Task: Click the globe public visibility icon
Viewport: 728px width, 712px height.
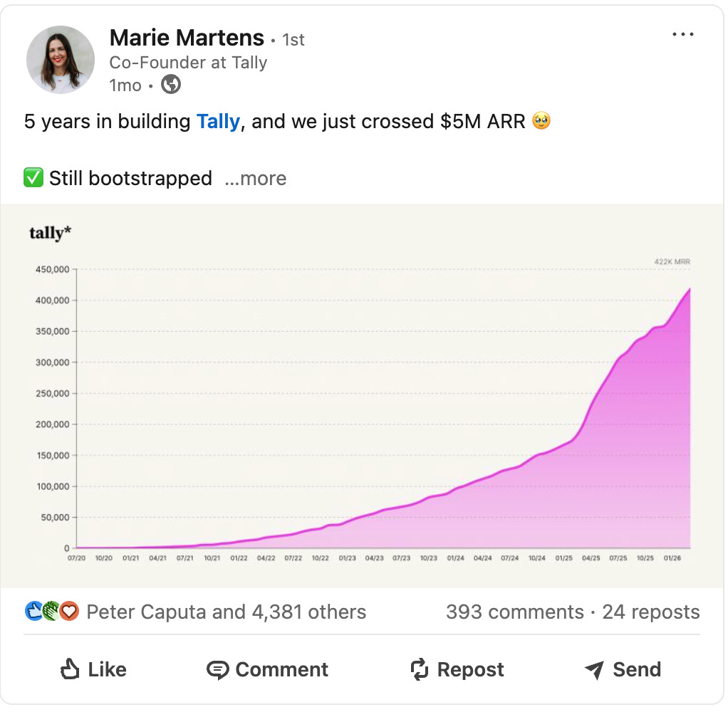Action: pos(171,85)
